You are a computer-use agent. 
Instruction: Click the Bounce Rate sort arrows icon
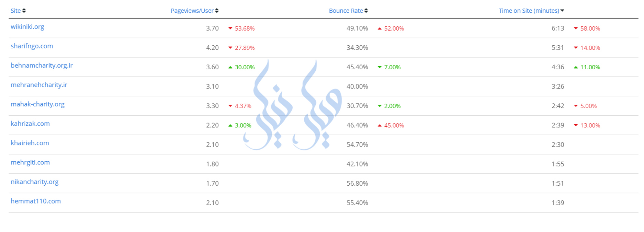pos(366,11)
